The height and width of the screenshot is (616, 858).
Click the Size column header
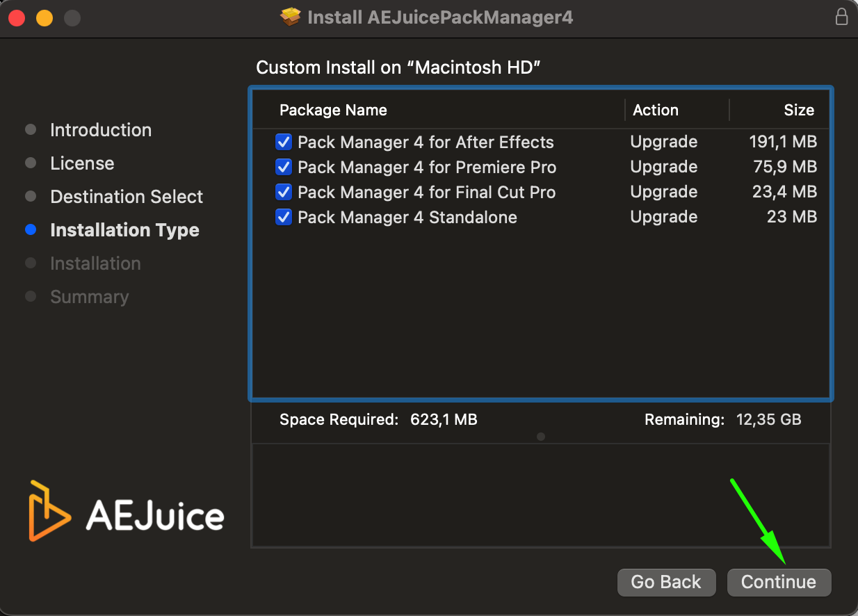pyautogui.click(x=798, y=111)
